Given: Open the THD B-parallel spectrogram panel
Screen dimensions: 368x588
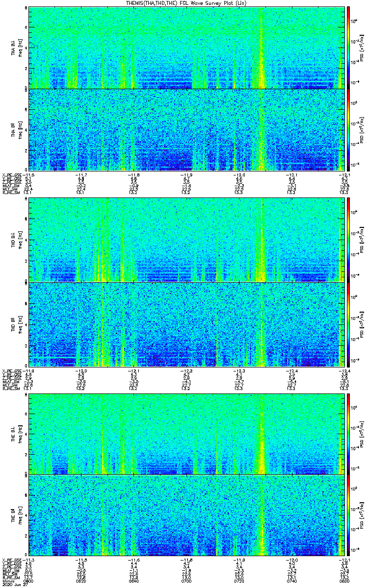Looking at the screenshot, I should (x=186, y=324).
